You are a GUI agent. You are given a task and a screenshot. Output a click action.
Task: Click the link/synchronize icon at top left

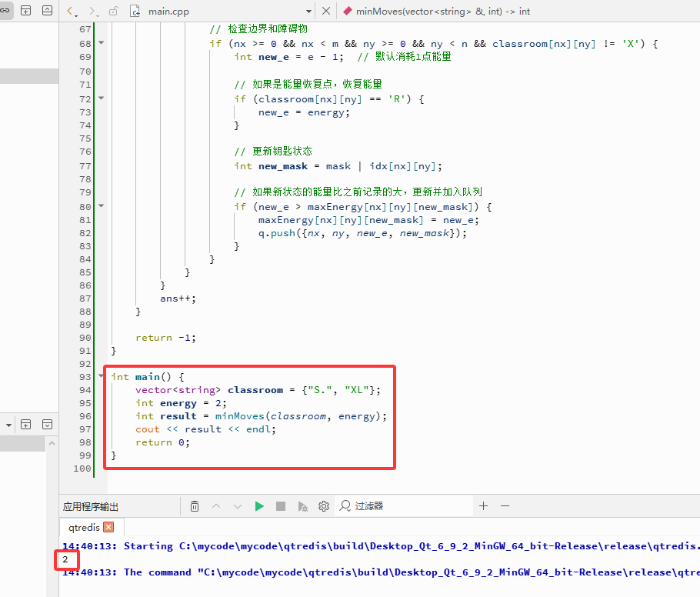click(x=5, y=10)
